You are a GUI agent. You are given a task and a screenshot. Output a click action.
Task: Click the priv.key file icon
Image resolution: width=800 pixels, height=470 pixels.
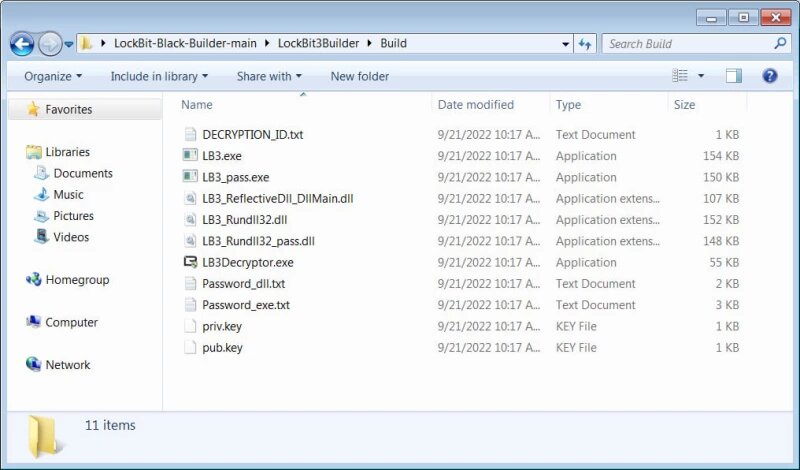(x=190, y=326)
